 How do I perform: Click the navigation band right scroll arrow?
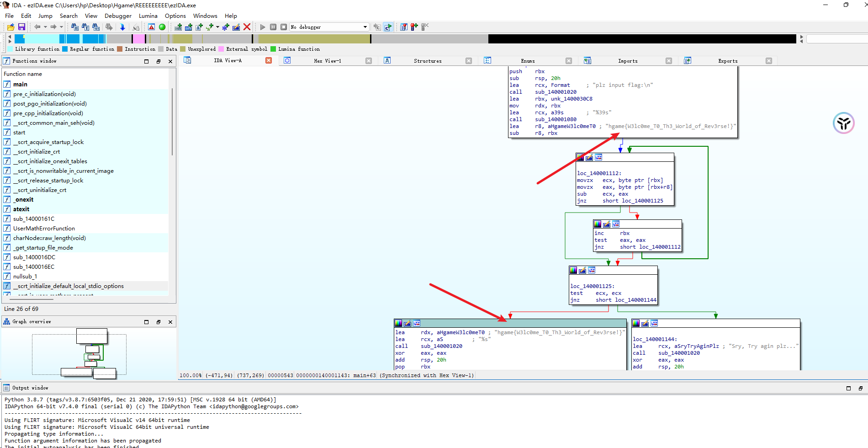click(801, 37)
